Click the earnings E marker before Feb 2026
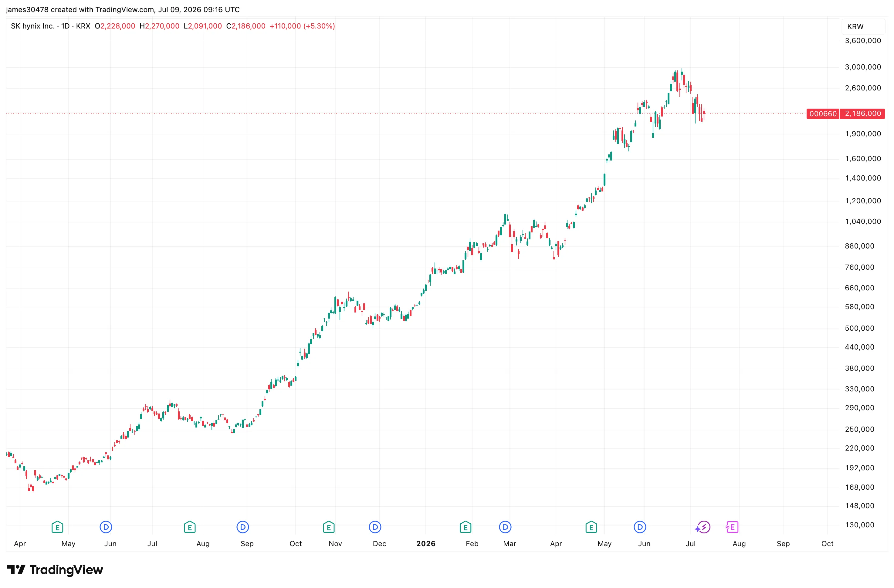The image size is (894, 588). click(466, 527)
